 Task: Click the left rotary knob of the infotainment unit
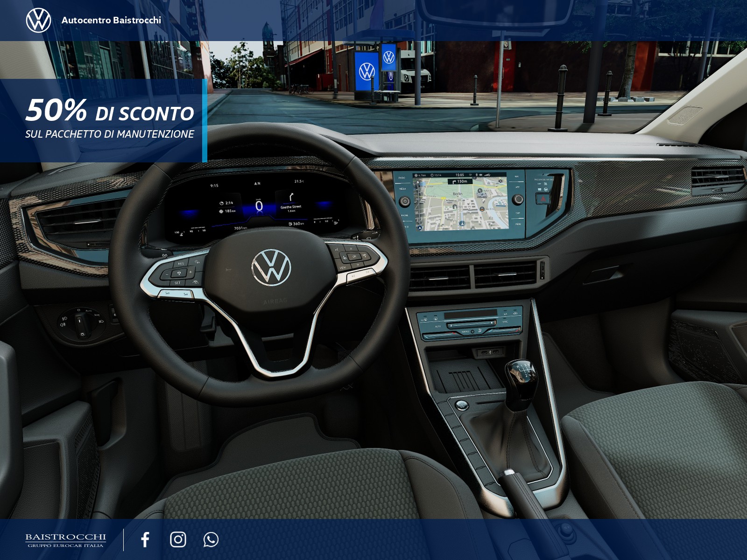click(405, 202)
